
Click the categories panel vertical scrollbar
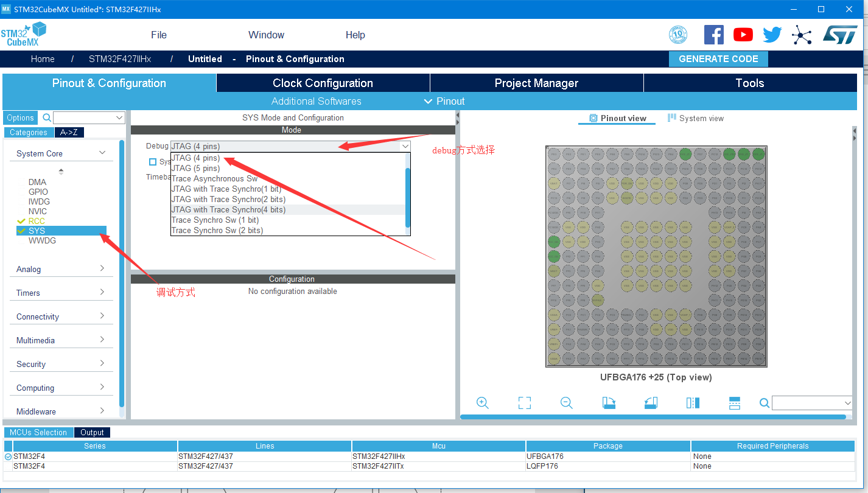pos(122,273)
